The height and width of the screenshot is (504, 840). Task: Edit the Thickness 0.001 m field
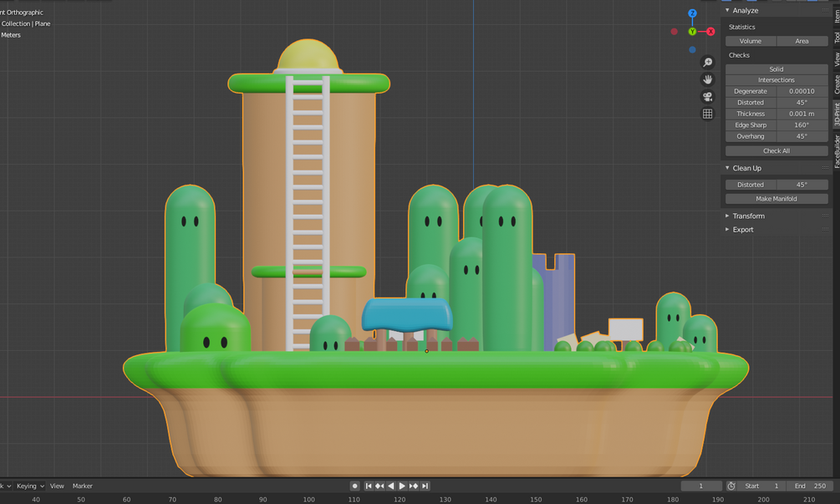[802, 114]
